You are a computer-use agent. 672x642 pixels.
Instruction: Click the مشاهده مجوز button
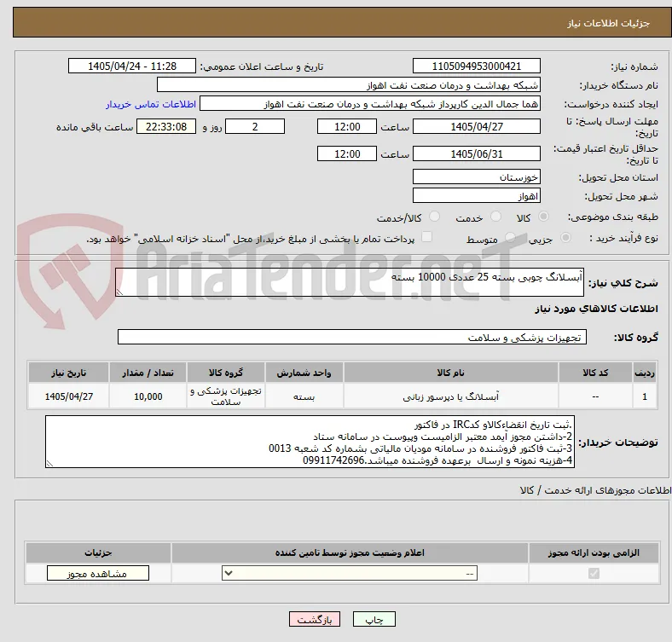[98, 574]
